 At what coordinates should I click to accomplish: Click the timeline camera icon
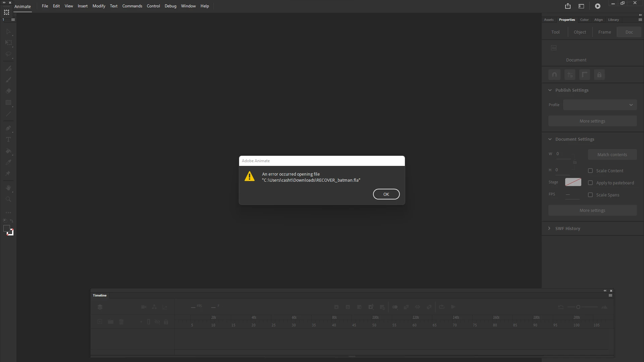144,307
